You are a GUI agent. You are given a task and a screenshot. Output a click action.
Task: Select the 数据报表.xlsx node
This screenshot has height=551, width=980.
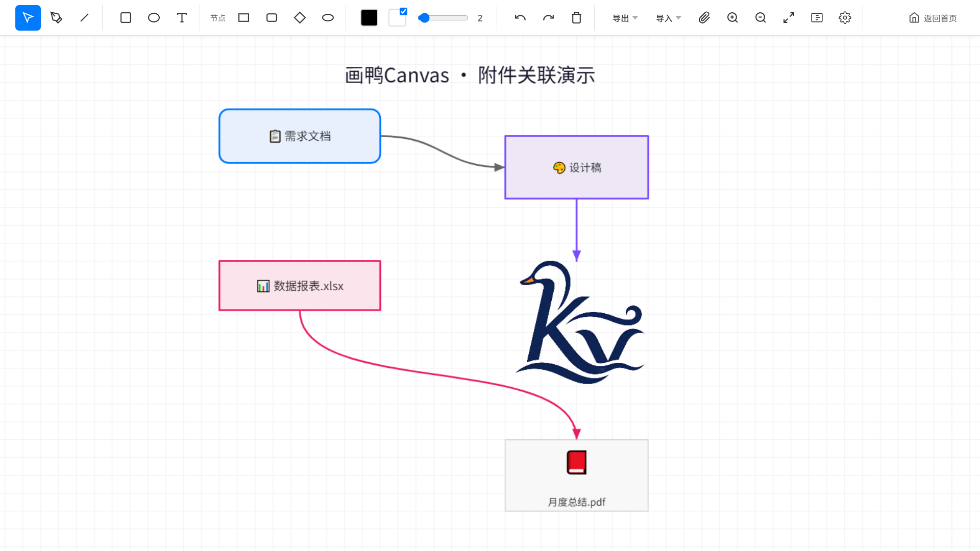coord(300,286)
